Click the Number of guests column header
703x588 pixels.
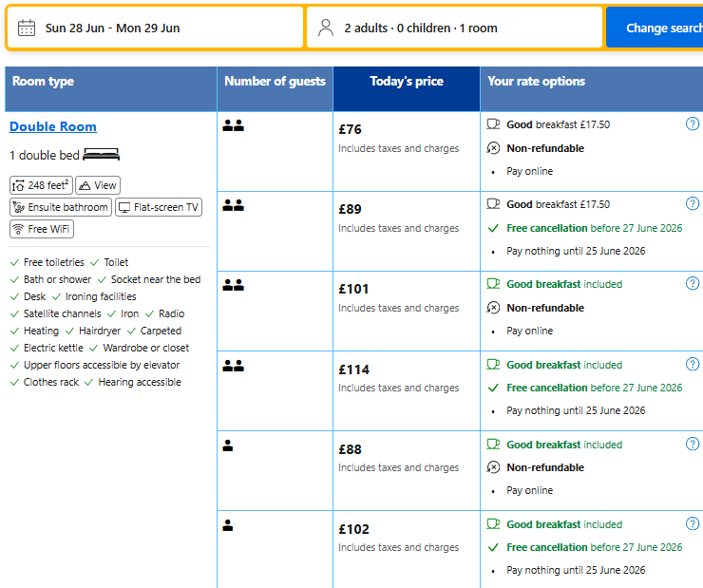tap(275, 88)
